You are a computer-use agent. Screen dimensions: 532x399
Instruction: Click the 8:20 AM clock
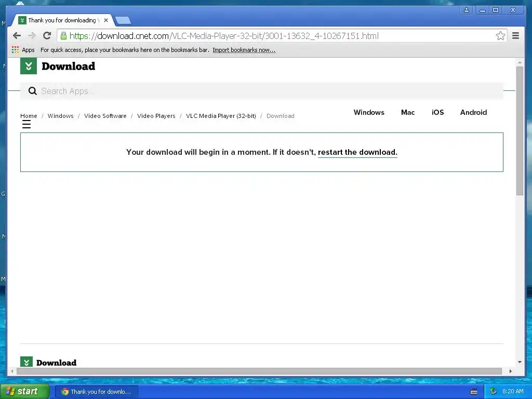pyautogui.click(x=513, y=392)
